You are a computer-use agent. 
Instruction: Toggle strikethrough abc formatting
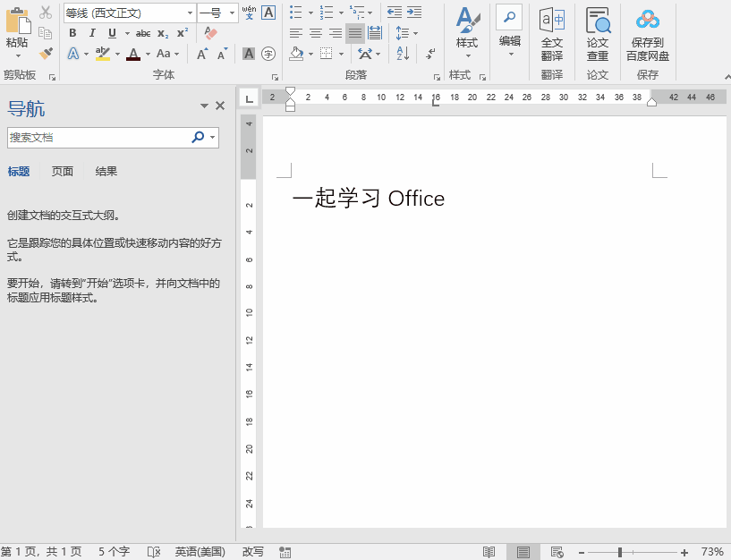(x=142, y=34)
